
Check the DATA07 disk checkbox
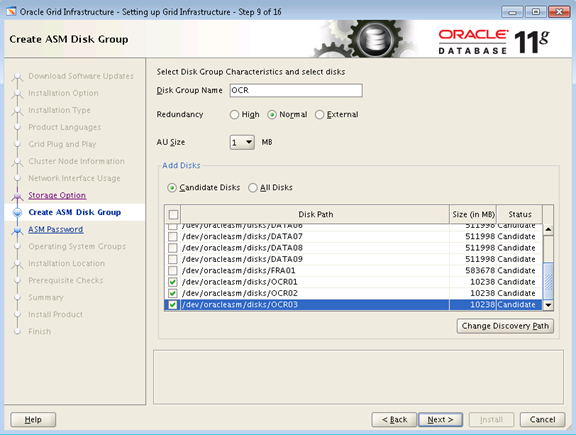tap(173, 236)
